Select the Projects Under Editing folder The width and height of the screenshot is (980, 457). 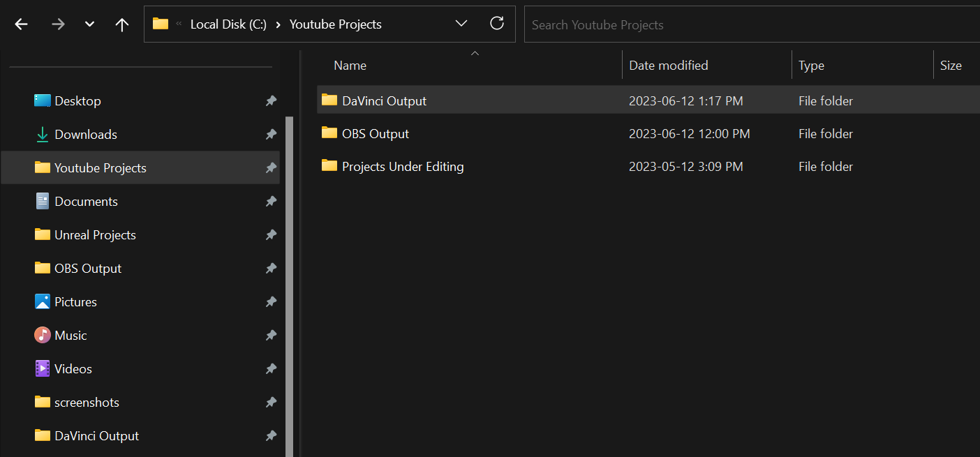point(403,167)
